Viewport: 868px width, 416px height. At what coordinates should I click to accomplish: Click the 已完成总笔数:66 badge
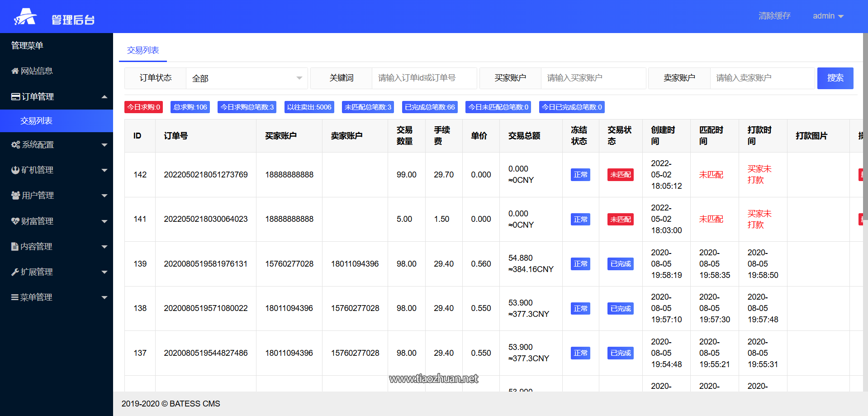tap(430, 107)
